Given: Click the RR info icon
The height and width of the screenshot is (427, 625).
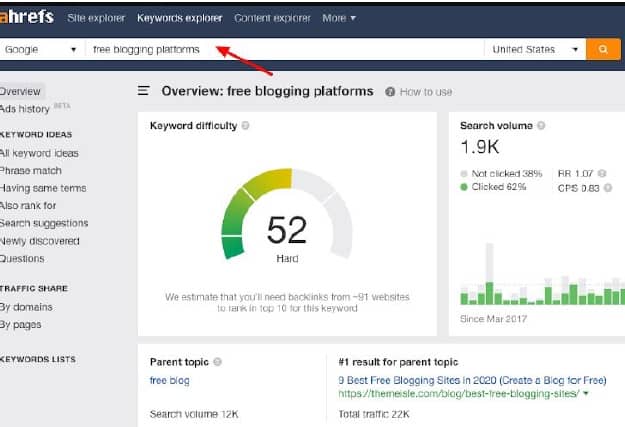Looking at the screenshot, I should tap(602, 173).
